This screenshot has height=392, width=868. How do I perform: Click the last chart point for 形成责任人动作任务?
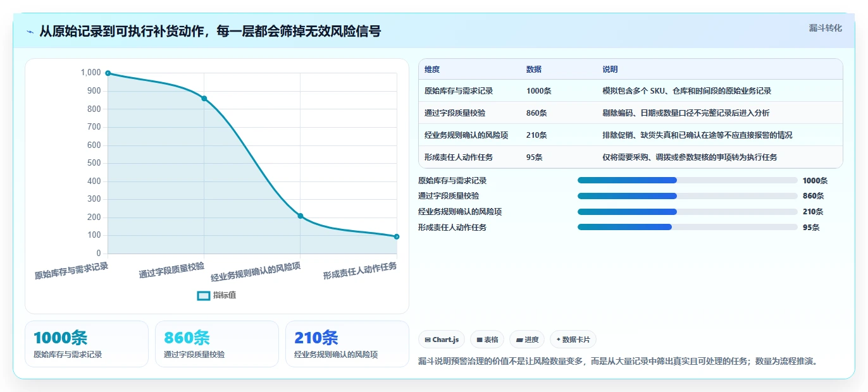pyautogui.click(x=397, y=236)
